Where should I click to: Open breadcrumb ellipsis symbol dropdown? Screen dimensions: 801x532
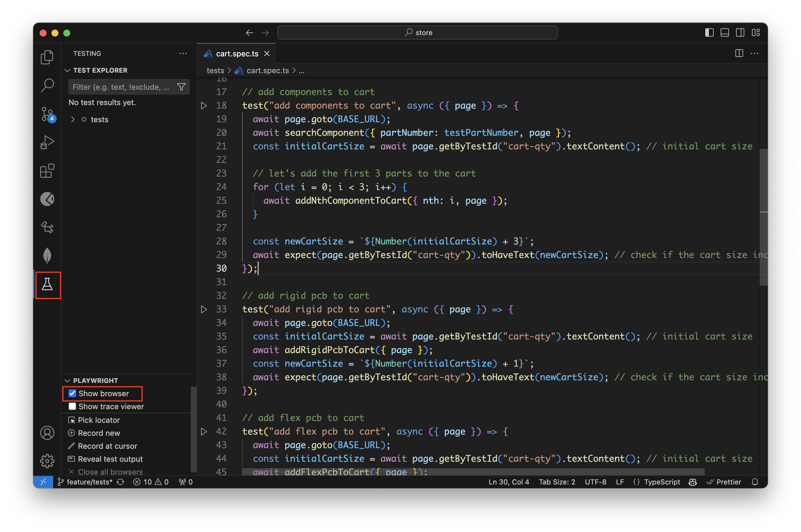tap(301, 71)
